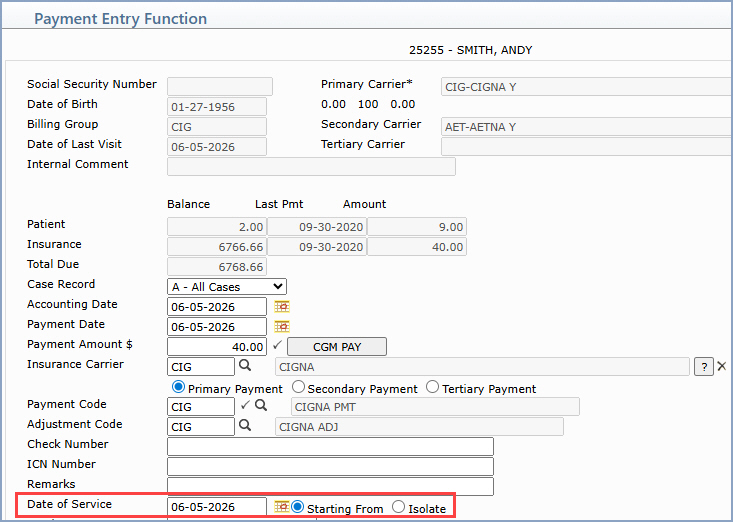Click Primary Carrier field CIG-CIGNA Y
The image size is (733, 522).
tap(587, 87)
